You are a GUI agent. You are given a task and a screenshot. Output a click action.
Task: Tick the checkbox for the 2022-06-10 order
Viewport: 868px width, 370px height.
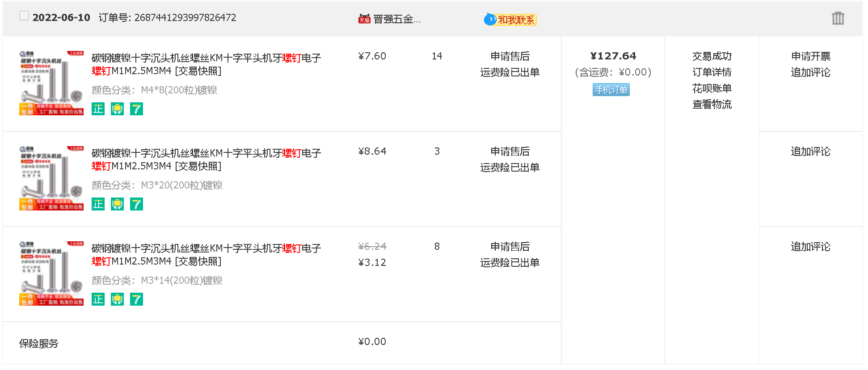(24, 16)
